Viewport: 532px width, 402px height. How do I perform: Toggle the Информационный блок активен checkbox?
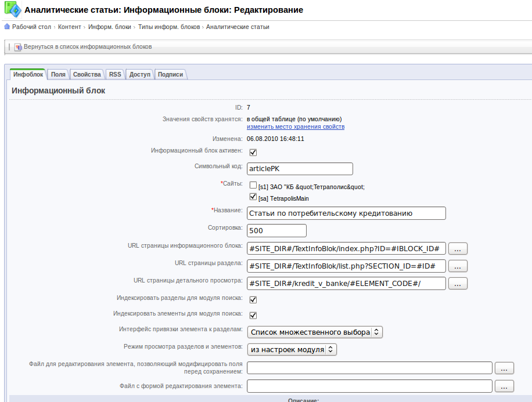(253, 153)
